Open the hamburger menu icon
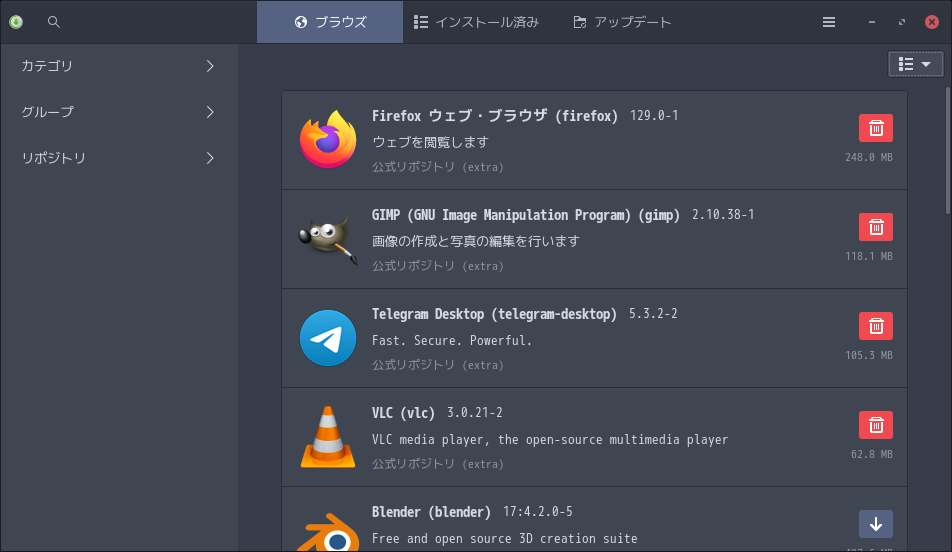This screenshot has height=552, width=952. pyautogui.click(x=829, y=22)
